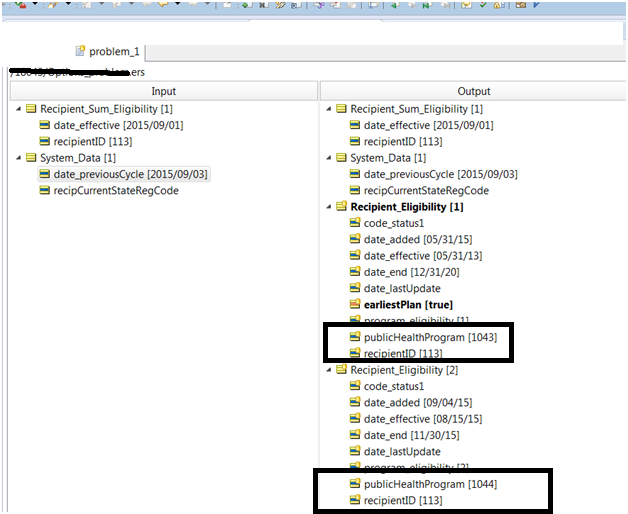628x514 pixels.
Task: Click the red earliestPlan [true] attribute icon
Action: [355, 304]
